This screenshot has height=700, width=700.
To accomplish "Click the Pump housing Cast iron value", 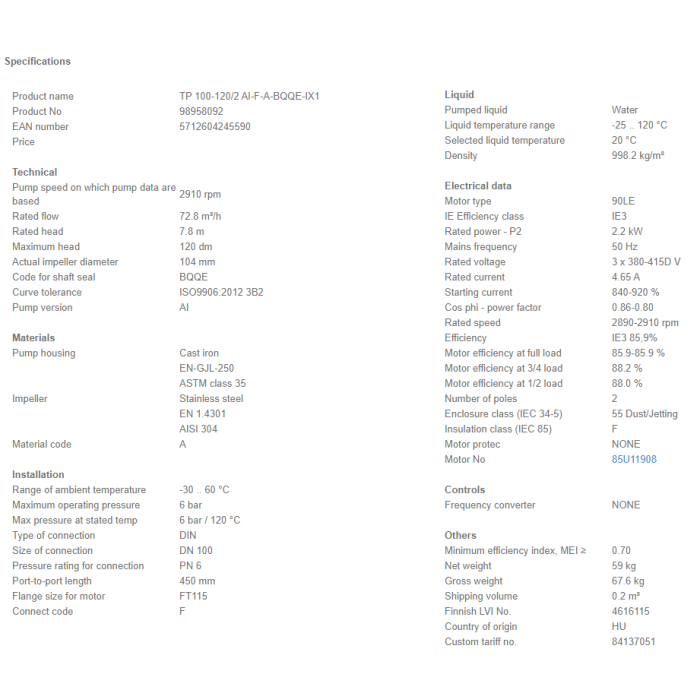I will point(199,353).
